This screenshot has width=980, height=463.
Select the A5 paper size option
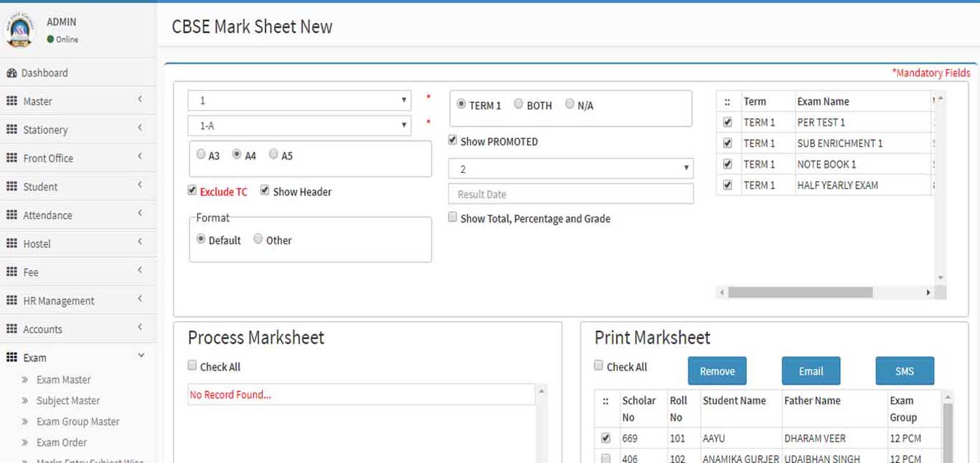pos(274,154)
